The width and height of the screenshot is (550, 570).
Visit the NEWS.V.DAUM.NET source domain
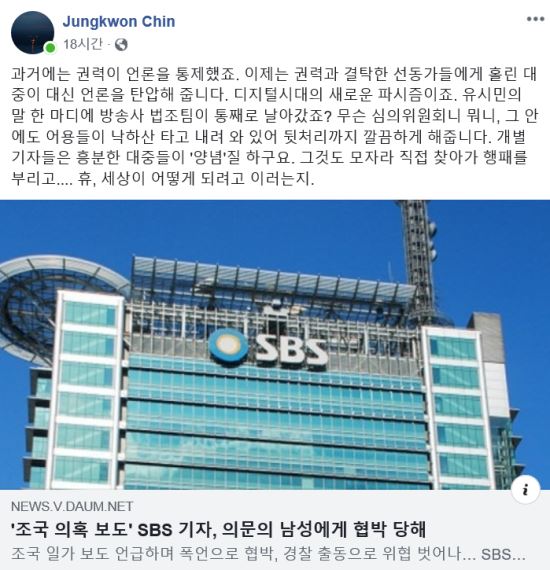point(72,506)
